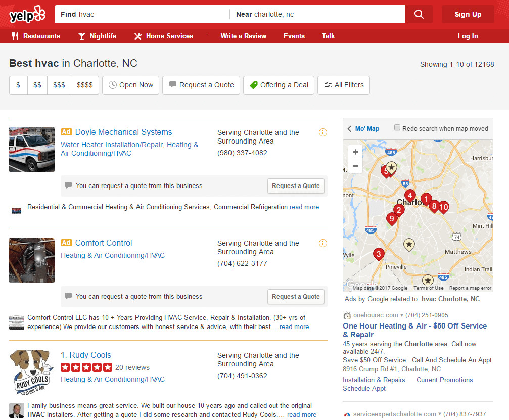Click map pin number 1
The image size is (509, 420).
coord(426,199)
